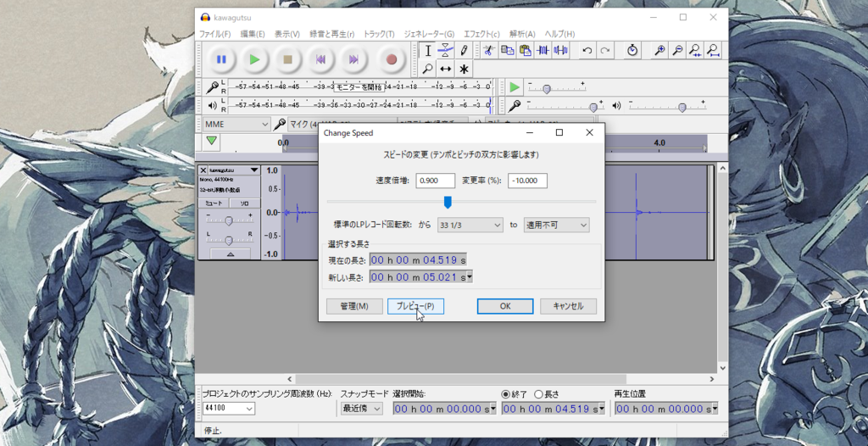Screen dimensions: 868x446
Task: Select the Selection (I-beam) tool
Action: click(x=427, y=50)
